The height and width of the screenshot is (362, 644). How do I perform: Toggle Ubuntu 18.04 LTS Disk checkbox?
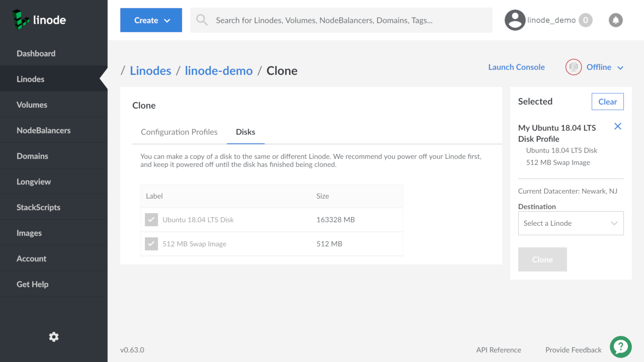point(151,220)
